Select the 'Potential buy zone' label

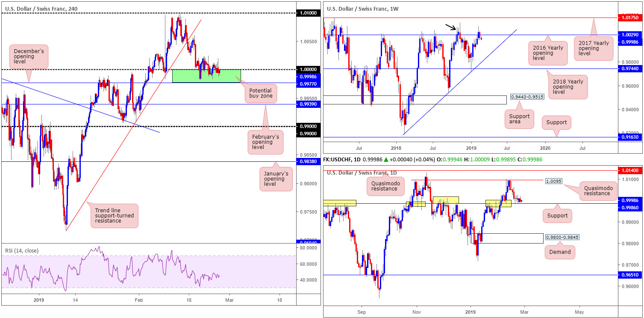tap(260, 94)
